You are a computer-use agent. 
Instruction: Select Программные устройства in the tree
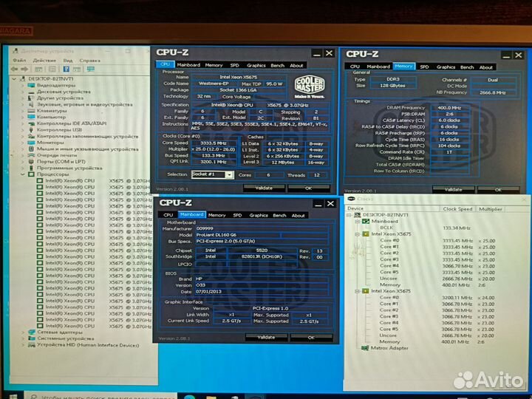point(69,168)
